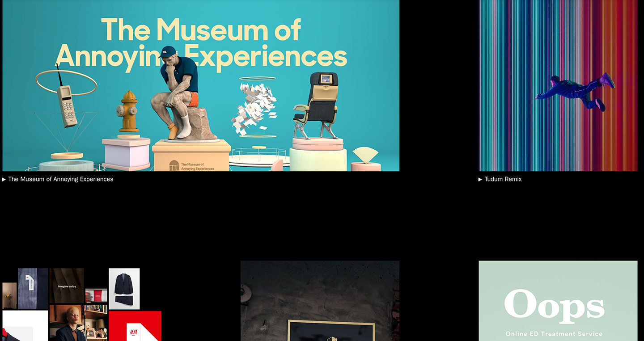The height and width of the screenshot is (341, 644).
Task: Click the striped fabric tag tile
Action: pos(33,289)
